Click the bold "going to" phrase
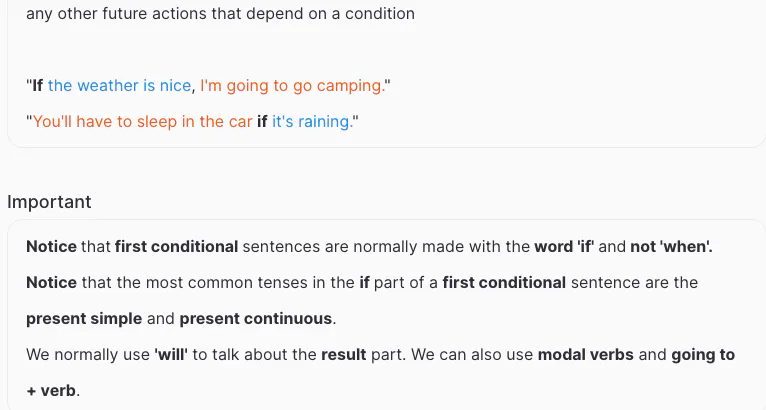Image resolution: width=766 pixels, height=410 pixels. (702, 354)
